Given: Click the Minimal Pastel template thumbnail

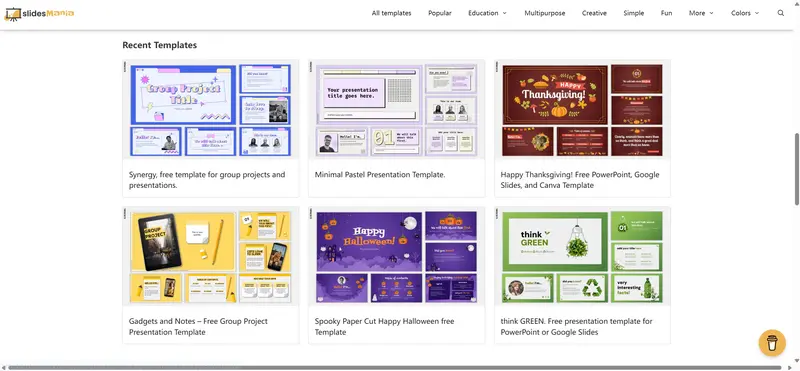Looking at the screenshot, I should tap(396, 110).
